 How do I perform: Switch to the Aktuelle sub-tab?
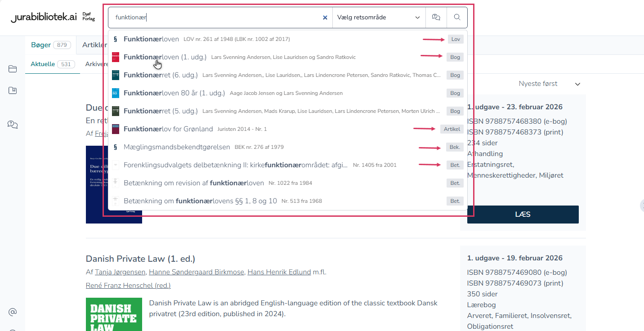(43, 64)
